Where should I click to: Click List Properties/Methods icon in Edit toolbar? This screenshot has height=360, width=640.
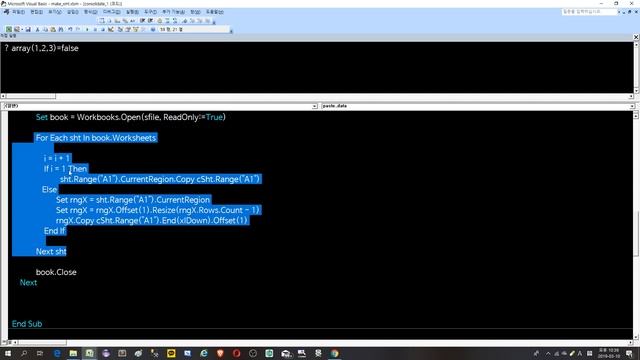(x=102, y=21)
